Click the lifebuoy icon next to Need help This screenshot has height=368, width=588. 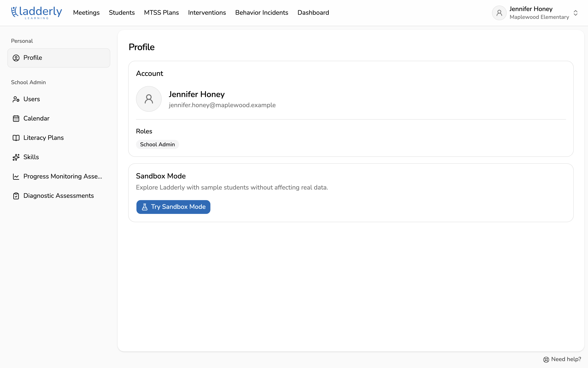(x=546, y=359)
